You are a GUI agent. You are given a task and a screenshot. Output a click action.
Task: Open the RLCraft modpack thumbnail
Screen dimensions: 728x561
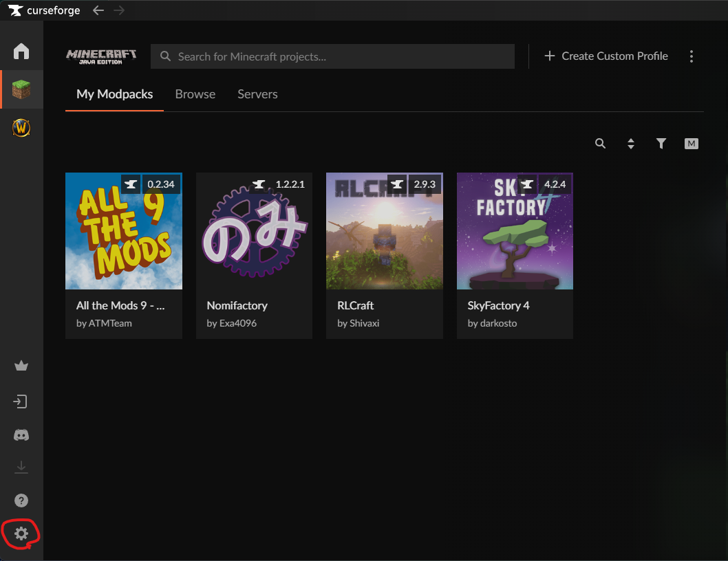click(384, 231)
